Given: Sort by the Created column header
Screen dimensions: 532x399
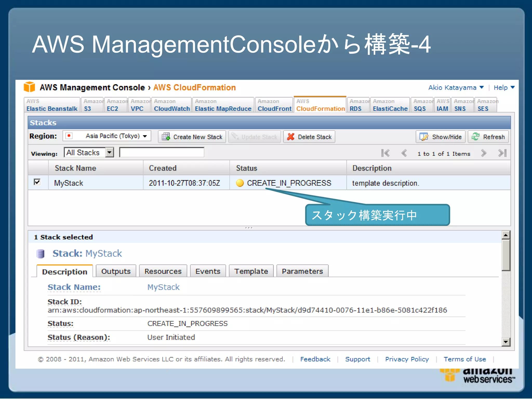Looking at the screenshot, I should click(x=186, y=168).
